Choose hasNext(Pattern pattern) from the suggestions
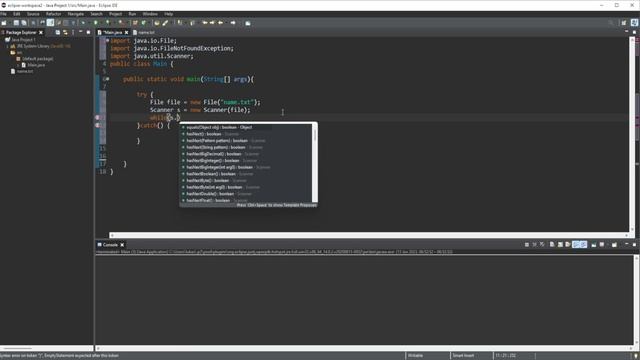The height and width of the screenshot is (360, 640). click(246, 141)
